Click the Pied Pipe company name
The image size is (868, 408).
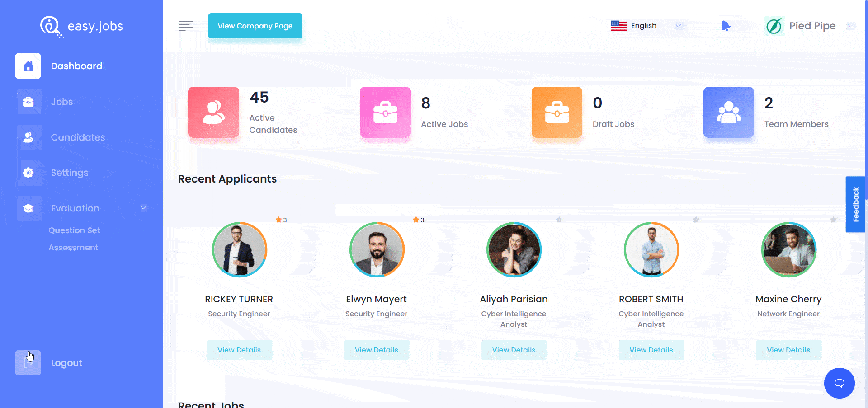point(812,26)
